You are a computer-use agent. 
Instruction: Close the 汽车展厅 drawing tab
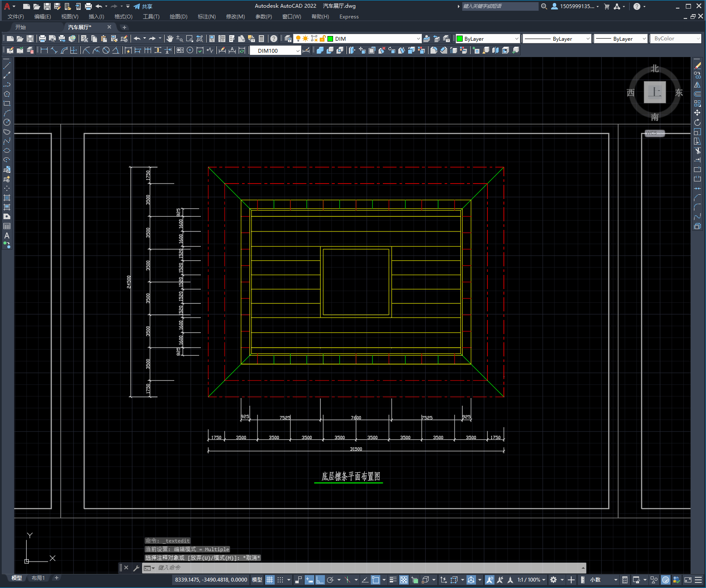pyautogui.click(x=109, y=27)
